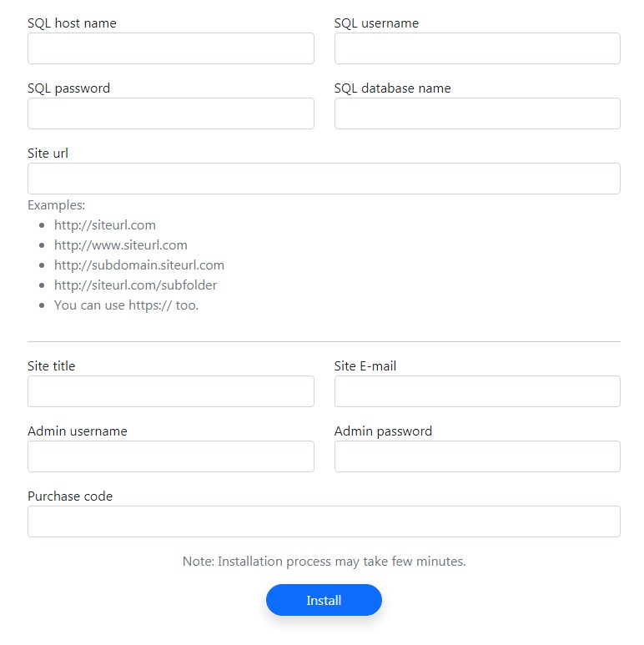The width and height of the screenshot is (644, 645).
Task: Click the http://www.siteurl.com example text
Action: [x=121, y=245]
